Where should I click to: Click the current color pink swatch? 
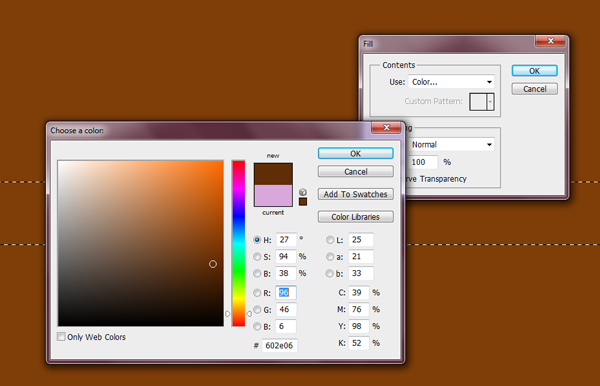click(273, 195)
